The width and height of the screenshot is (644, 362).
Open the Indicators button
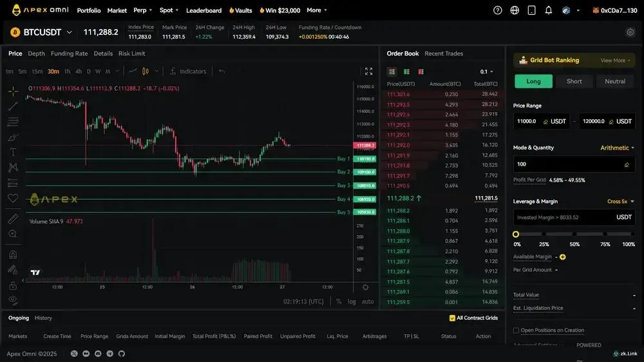[188, 71]
